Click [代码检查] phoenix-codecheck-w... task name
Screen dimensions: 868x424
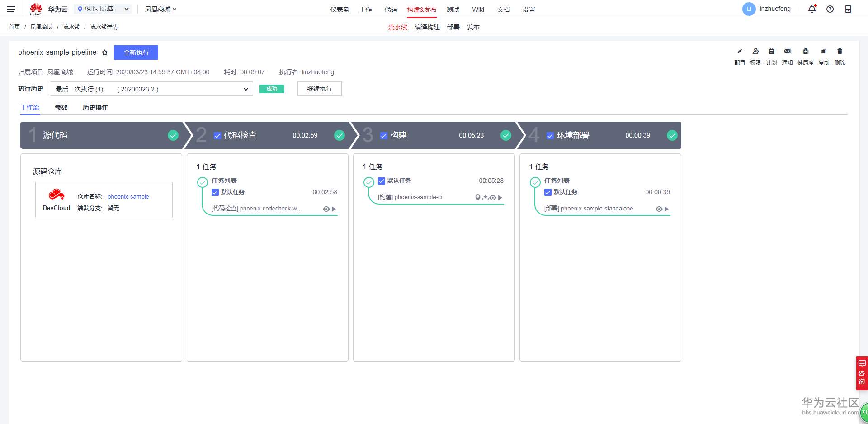257,209
